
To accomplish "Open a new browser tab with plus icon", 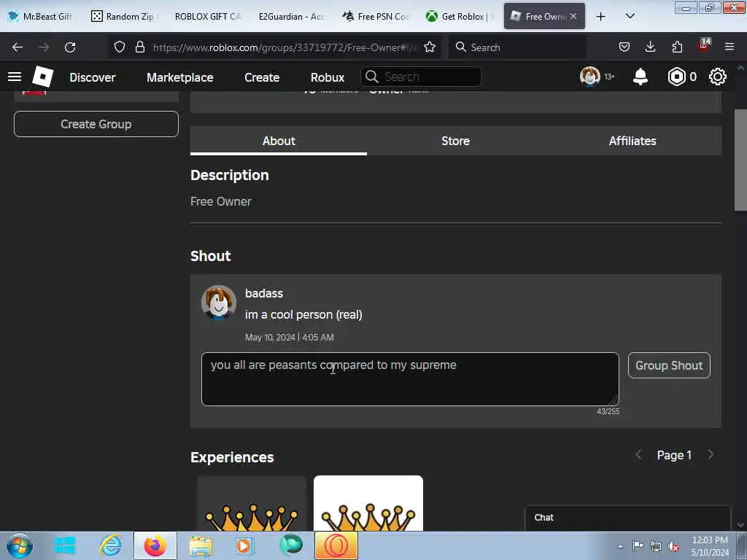I will 601,17.
